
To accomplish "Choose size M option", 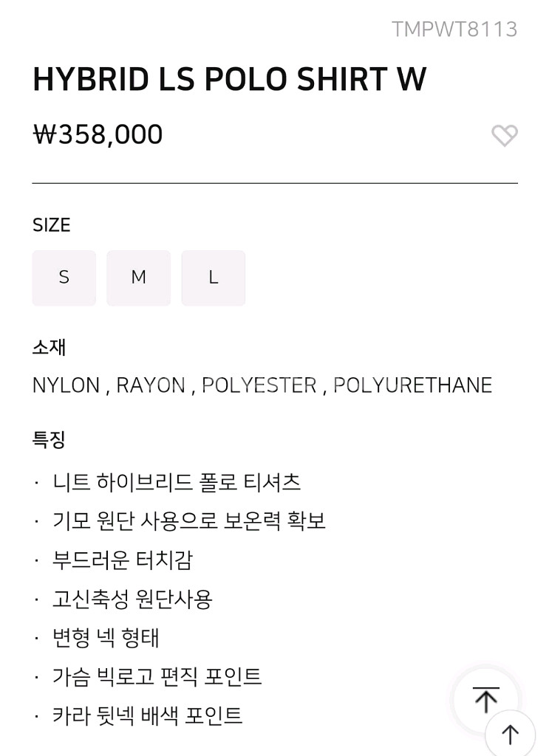I will pos(139,278).
